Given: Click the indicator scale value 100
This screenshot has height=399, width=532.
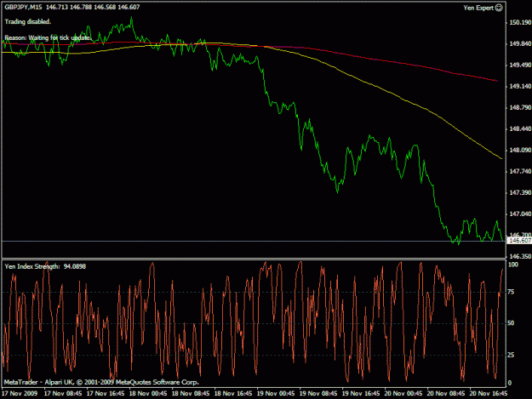Looking at the screenshot, I should (x=513, y=265).
